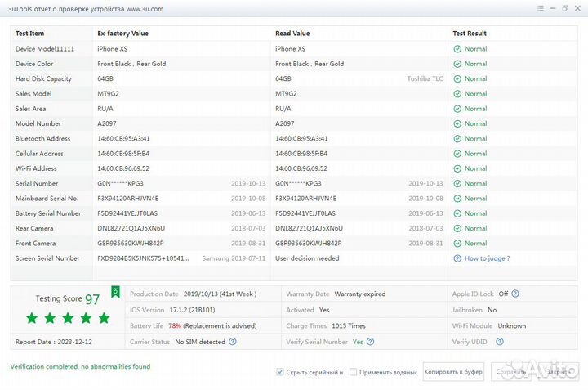Screen dimensions: 588x390
Task: Click the User decision needed cell
Action: click(x=307, y=258)
